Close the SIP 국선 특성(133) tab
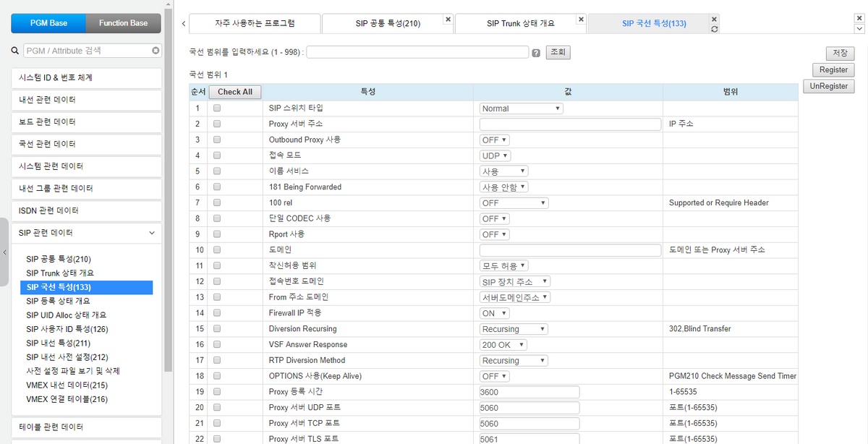Viewport: 868px width, 444px height. click(x=715, y=19)
